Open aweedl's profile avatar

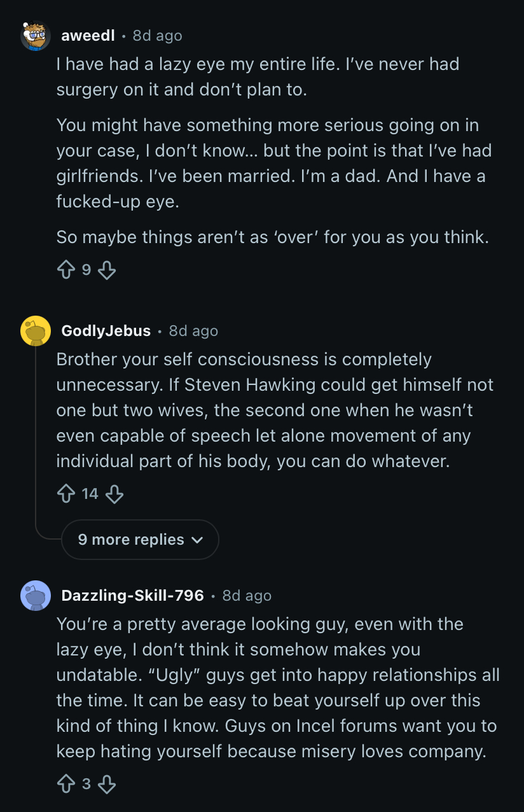tap(36, 36)
